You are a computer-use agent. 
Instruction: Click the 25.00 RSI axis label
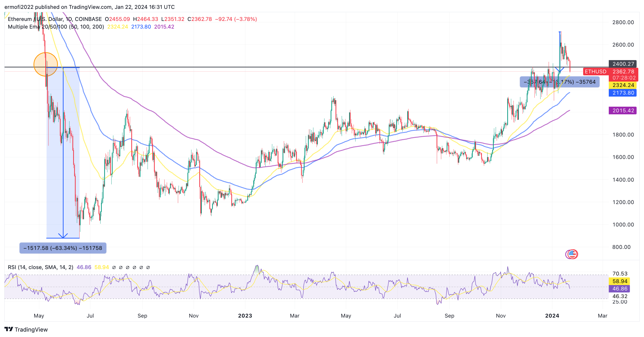coord(620,302)
